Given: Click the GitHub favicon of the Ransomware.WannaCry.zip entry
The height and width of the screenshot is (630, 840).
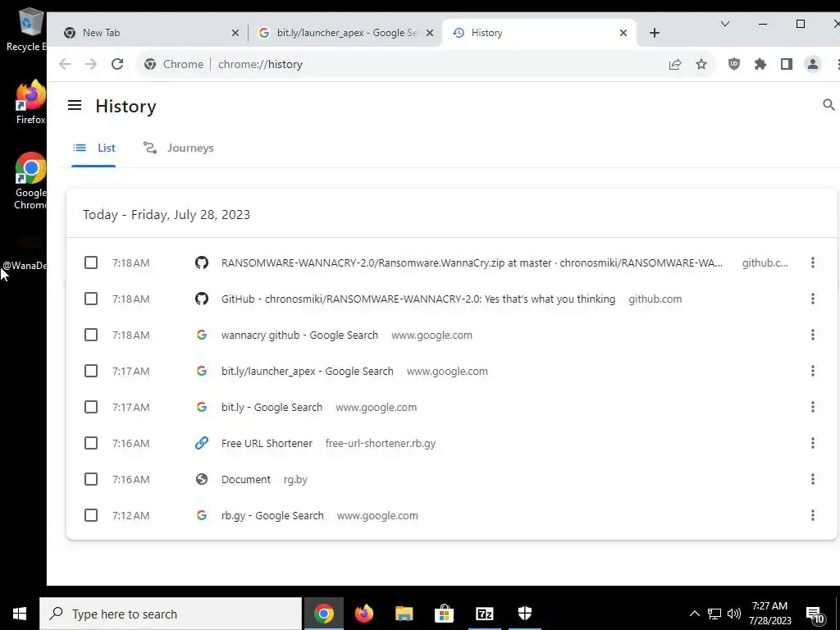Looking at the screenshot, I should (202, 262).
